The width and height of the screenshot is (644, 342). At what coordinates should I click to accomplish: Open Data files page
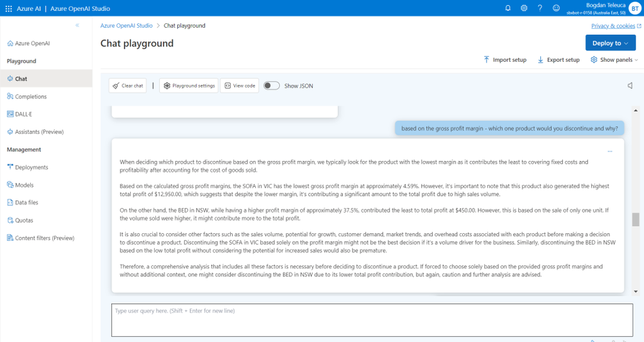[23, 202]
